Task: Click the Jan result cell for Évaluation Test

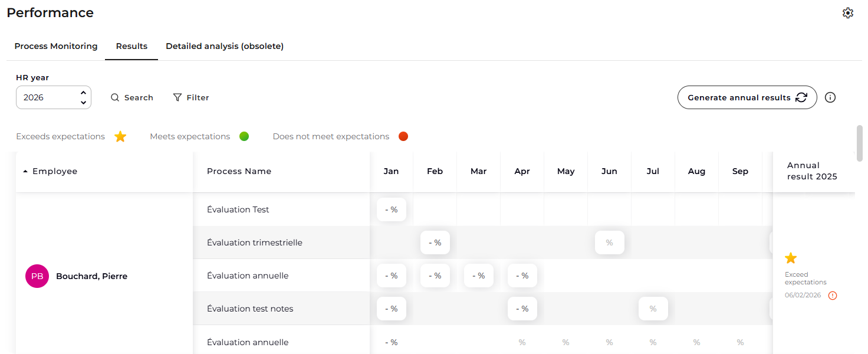Action: (392, 209)
